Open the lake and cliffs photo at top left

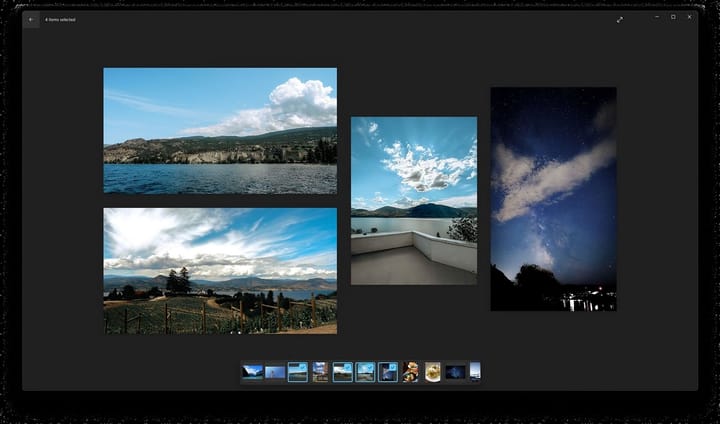click(220, 130)
